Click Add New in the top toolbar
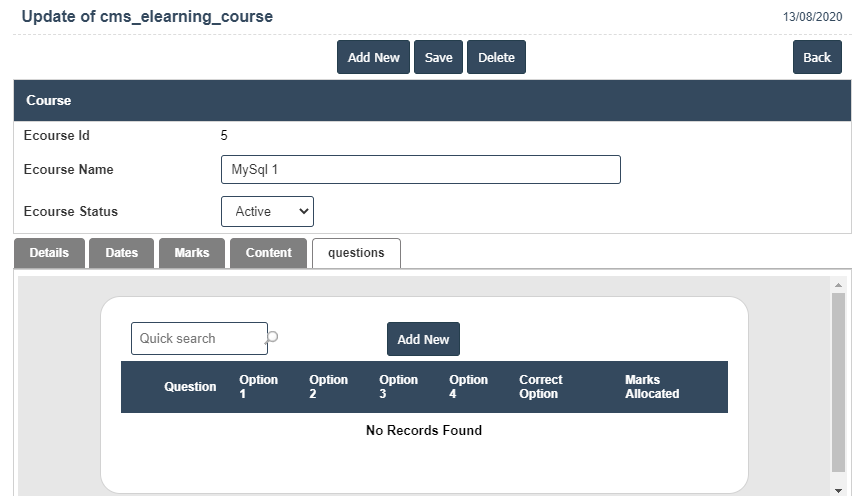 coord(373,57)
